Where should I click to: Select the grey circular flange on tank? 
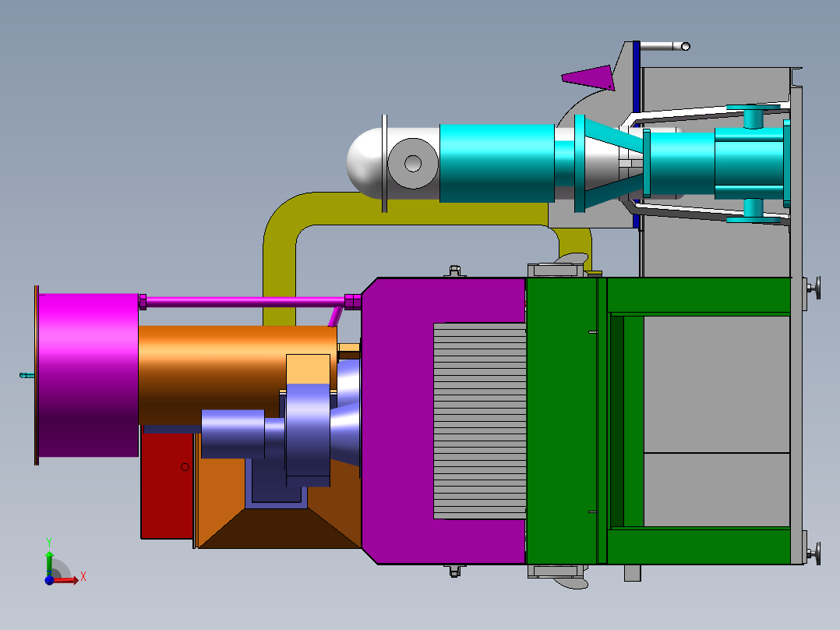412,163
